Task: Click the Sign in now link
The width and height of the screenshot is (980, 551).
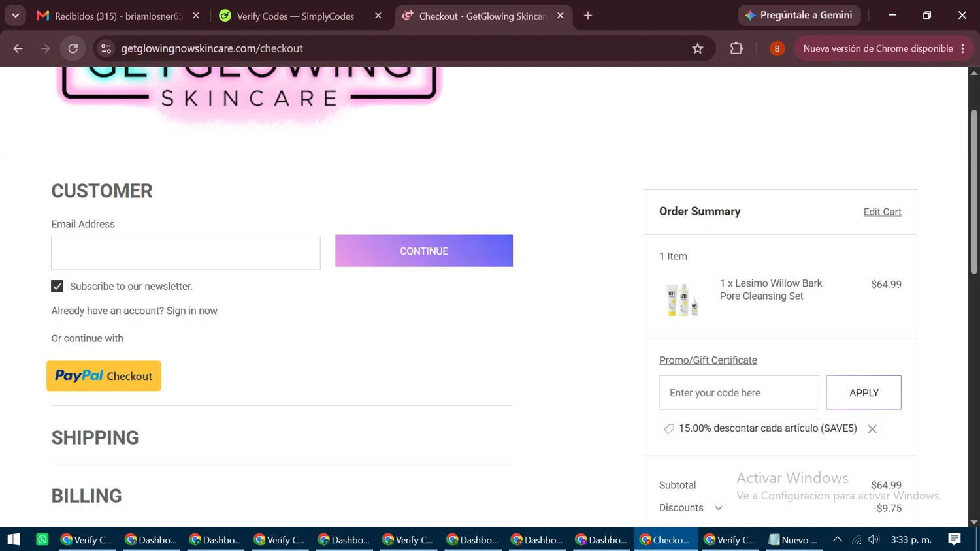Action: coord(192,311)
